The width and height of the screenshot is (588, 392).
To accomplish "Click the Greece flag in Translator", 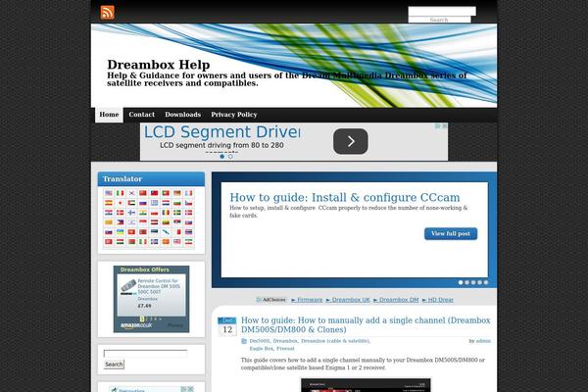I will (x=154, y=203).
